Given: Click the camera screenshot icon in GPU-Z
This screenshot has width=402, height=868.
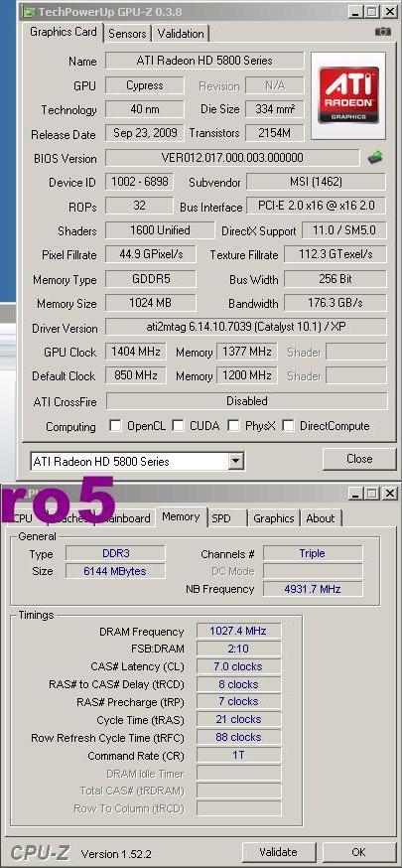Looking at the screenshot, I should [x=383, y=32].
